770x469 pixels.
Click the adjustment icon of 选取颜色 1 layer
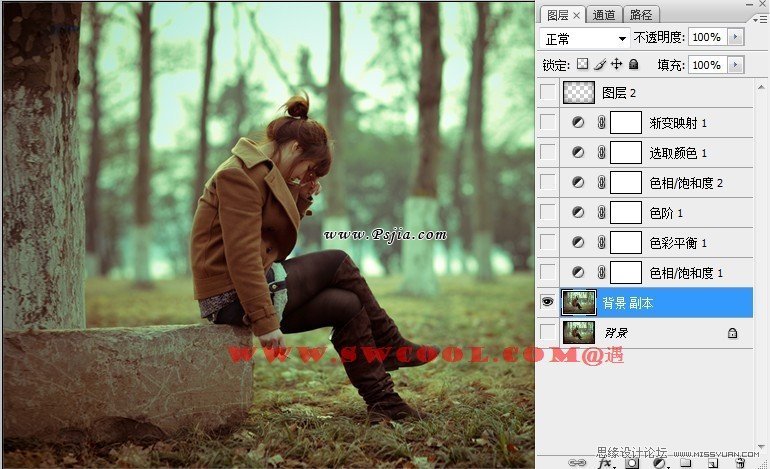pos(578,152)
